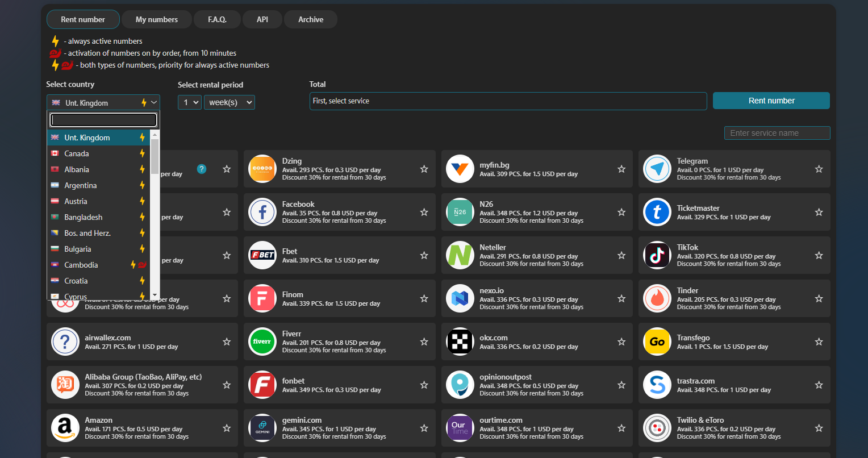Choose Bangladesh from the country list

coord(98,217)
